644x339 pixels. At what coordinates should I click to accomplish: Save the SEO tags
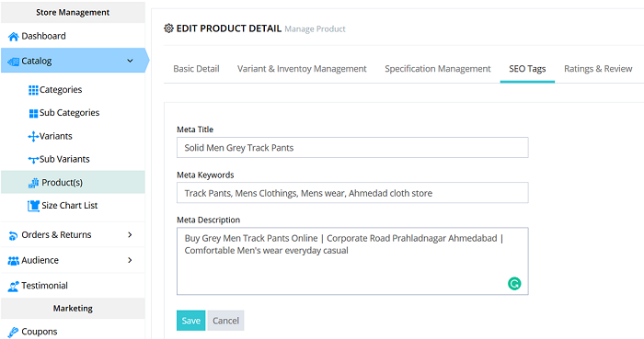191,321
